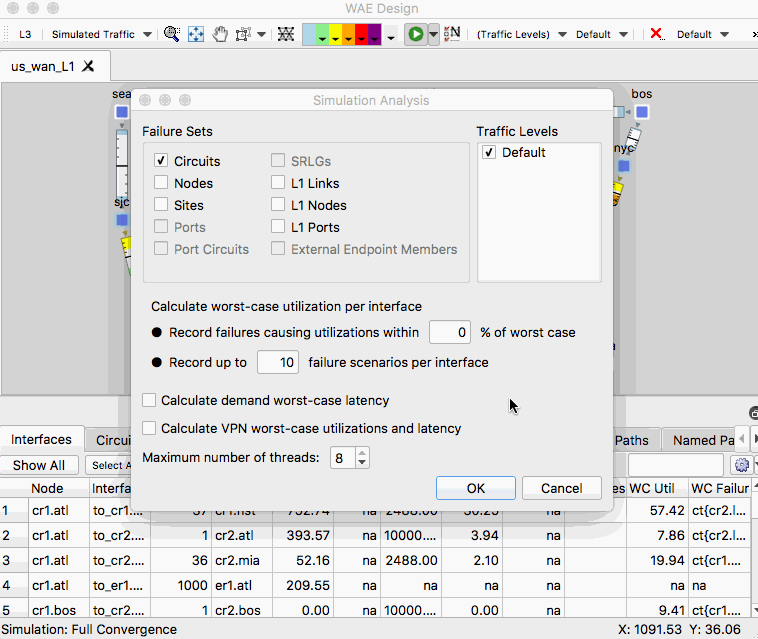Screen dimensions: 758x639
Task: Select the zoom magnifier tool in toolbar
Action: pos(172,34)
